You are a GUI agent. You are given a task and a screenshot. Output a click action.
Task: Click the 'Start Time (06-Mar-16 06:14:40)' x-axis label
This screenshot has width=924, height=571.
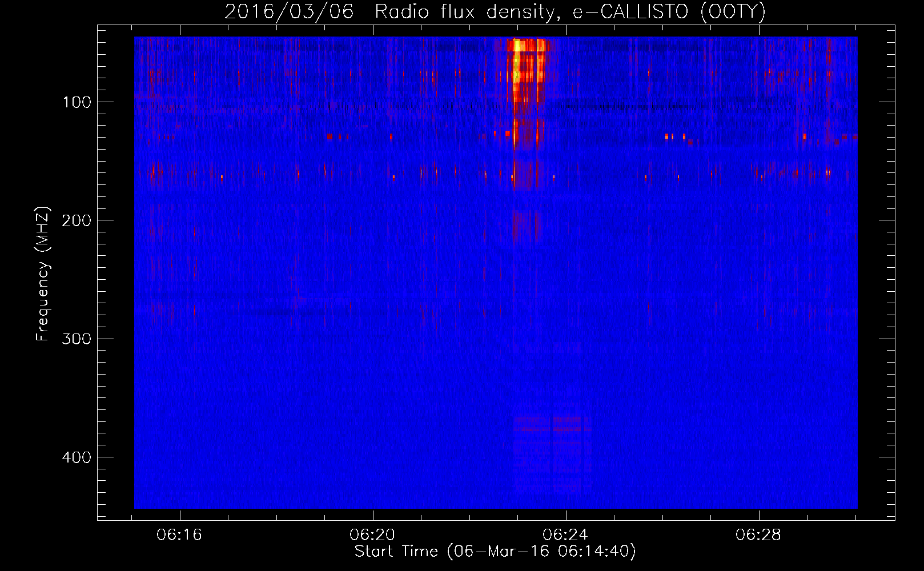[495, 552]
